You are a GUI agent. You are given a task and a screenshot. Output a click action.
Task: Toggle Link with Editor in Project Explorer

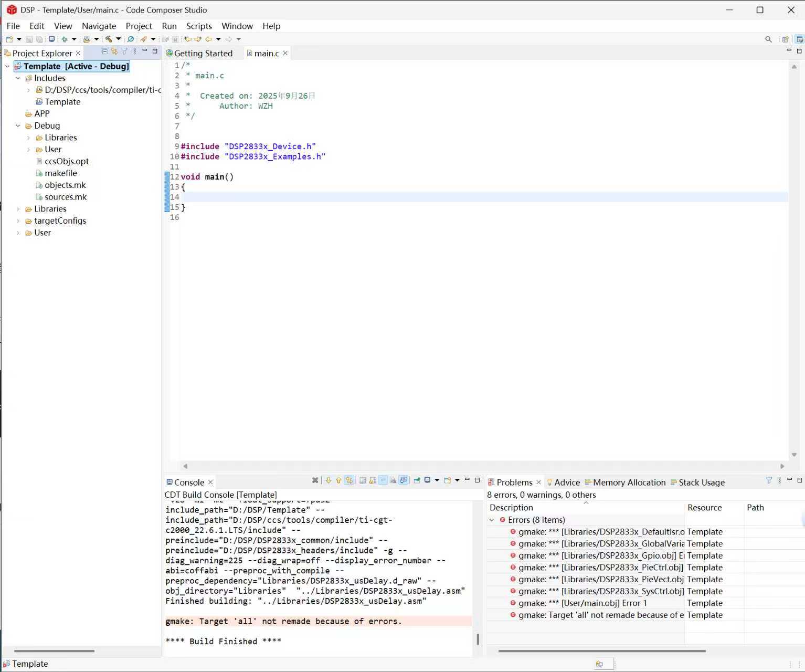114,51
